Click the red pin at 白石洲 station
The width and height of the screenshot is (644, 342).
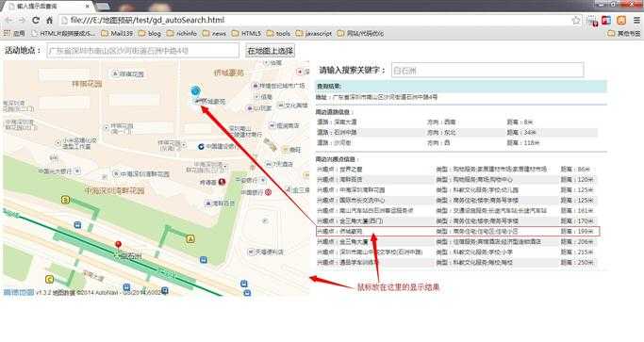(118, 246)
